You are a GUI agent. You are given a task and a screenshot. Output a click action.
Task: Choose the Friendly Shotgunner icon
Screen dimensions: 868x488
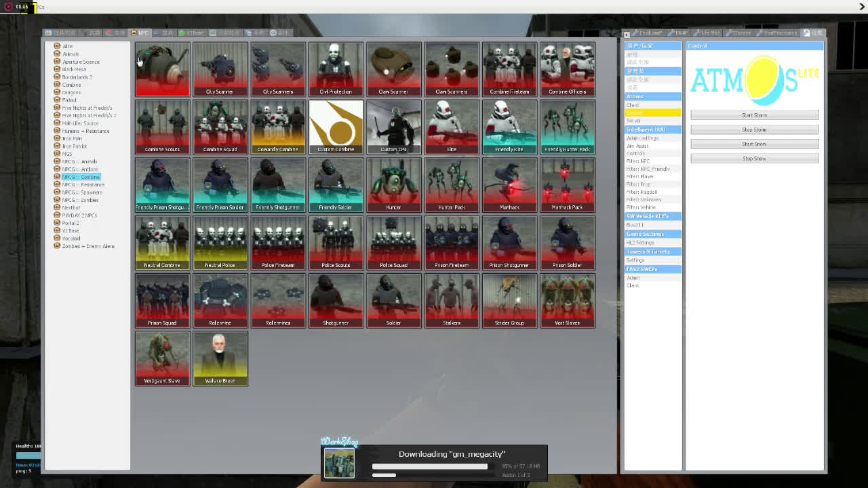tap(278, 185)
